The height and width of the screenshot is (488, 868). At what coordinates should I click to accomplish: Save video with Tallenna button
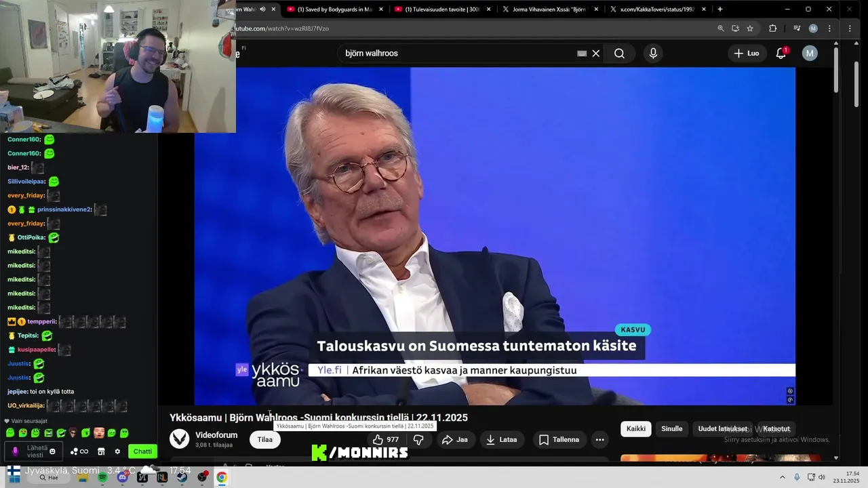pos(559,439)
